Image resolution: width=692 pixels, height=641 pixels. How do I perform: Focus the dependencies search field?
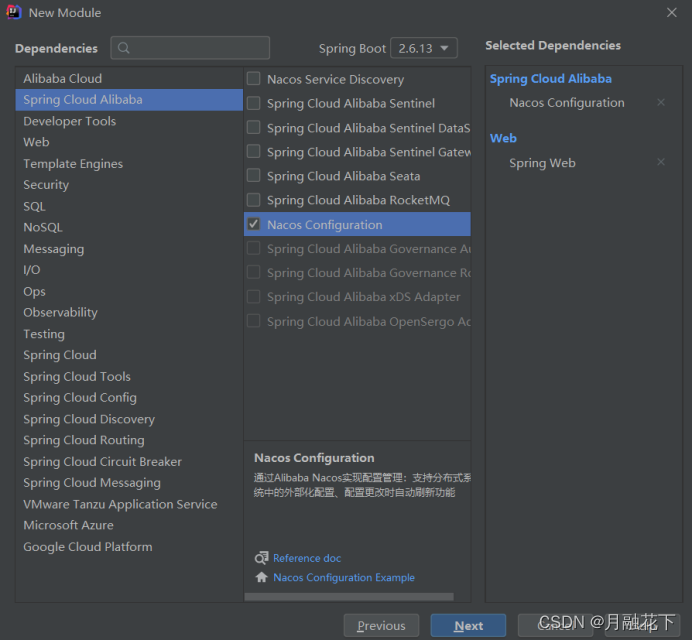(190, 48)
